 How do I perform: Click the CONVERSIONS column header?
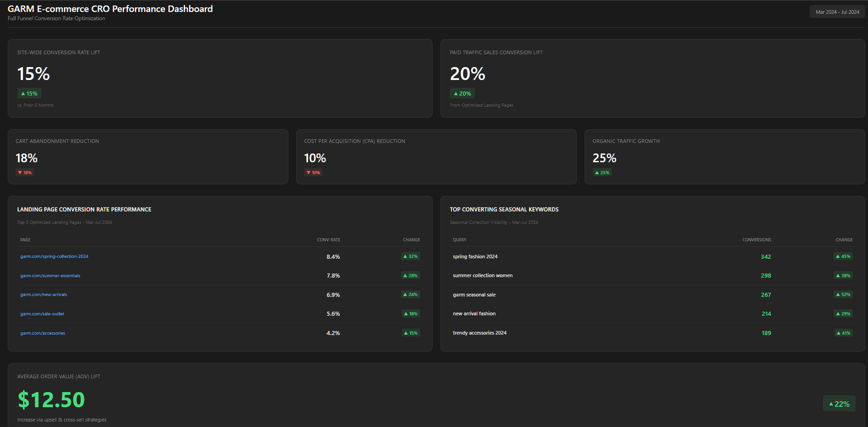click(x=757, y=240)
